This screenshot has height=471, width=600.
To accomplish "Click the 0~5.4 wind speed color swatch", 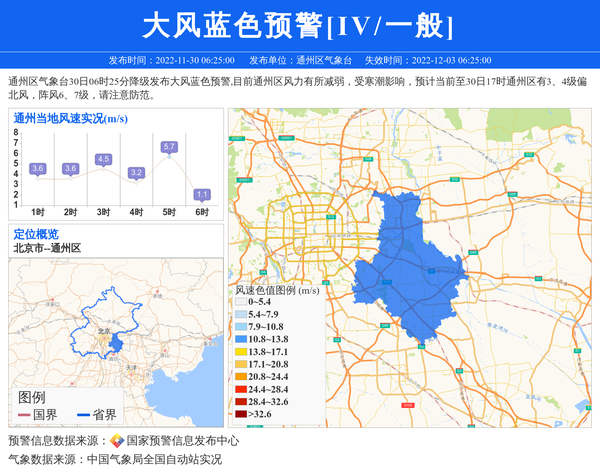I will pyautogui.click(x=241, y=302).
